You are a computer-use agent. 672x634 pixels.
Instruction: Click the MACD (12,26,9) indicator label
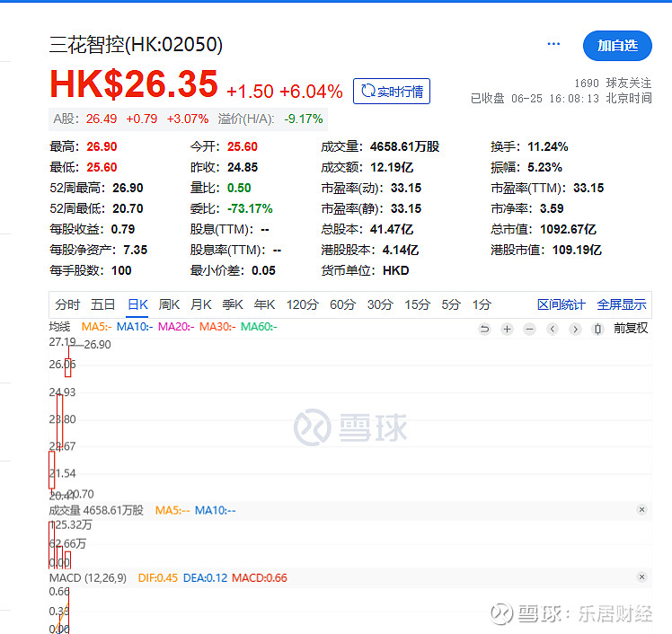tap(88, 578)
